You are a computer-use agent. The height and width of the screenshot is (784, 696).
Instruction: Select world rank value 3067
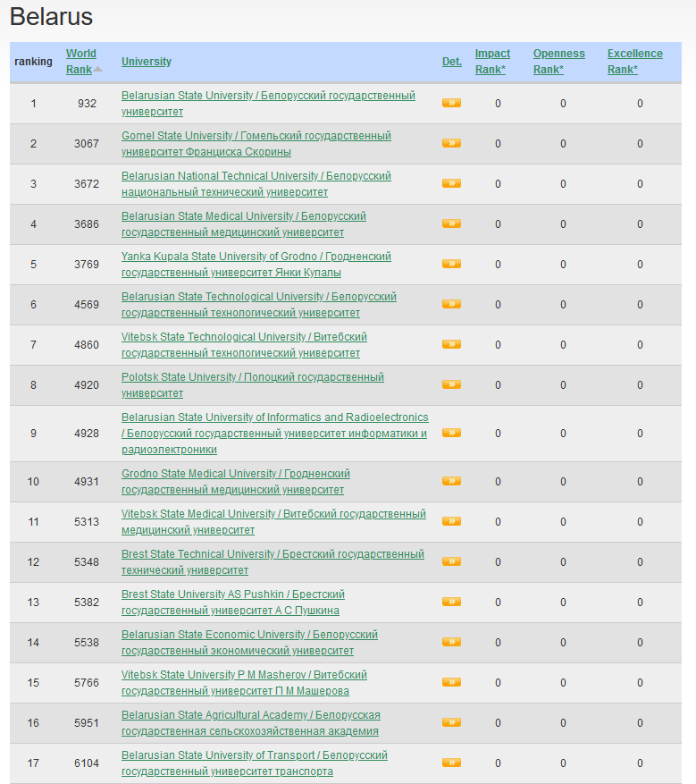coord(87,144)
